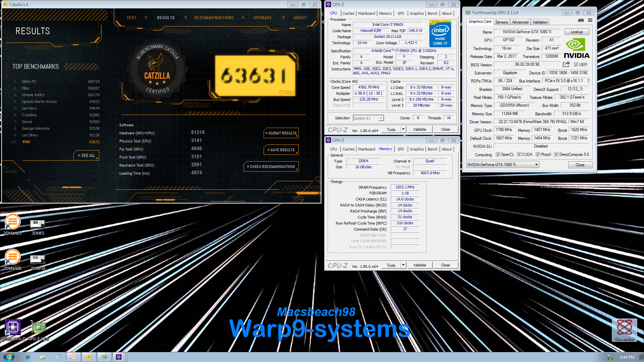644x362 pixels.
Task: Click the BIOS export share arrow icon
Action: 566,64
